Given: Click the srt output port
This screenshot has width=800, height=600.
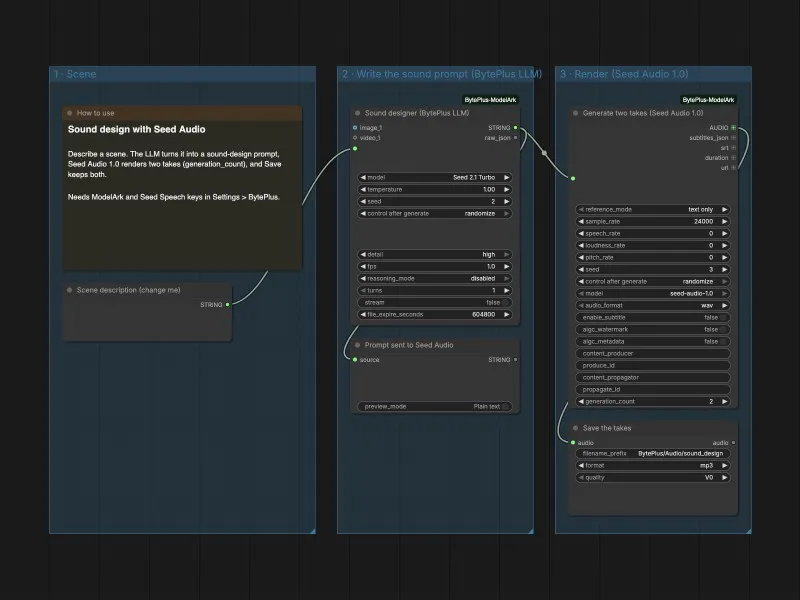Looking at the screenshot, I should (x=734, y=148).
